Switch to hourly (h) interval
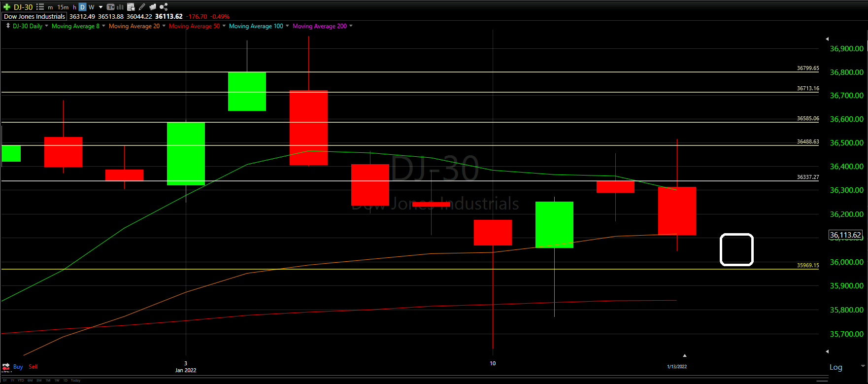The height and width of the screenshot is (384, 868). coord(74,7)
